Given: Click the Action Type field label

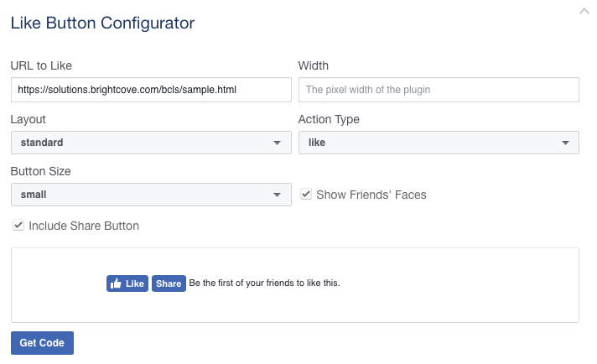Looking at the screenshot, I should 329,119.
